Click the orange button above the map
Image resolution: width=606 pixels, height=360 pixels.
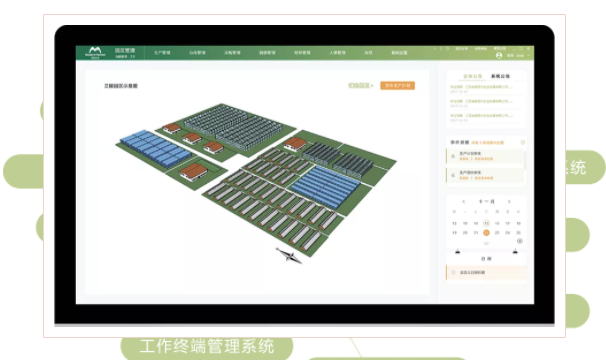coord(397,85)
